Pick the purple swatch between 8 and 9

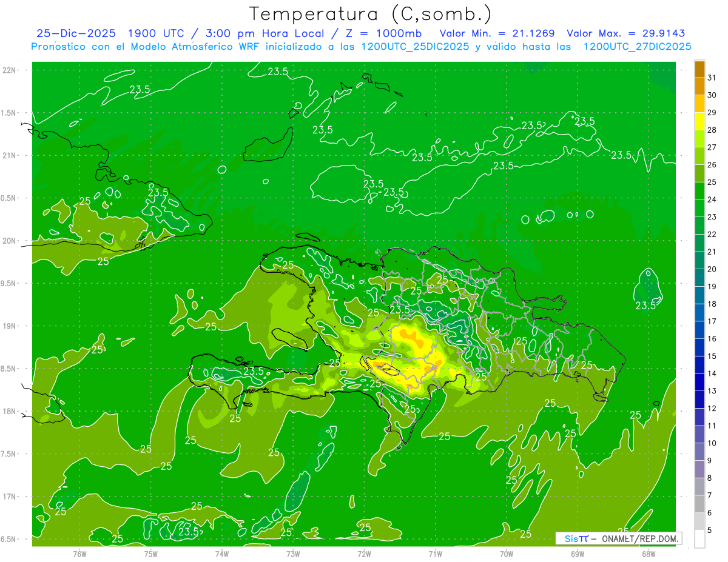click(x=699, y=469)
